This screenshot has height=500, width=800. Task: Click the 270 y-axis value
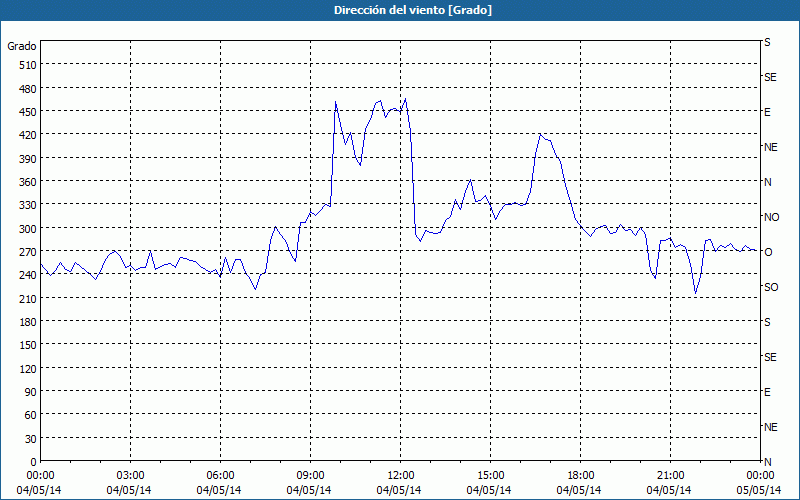29,252
